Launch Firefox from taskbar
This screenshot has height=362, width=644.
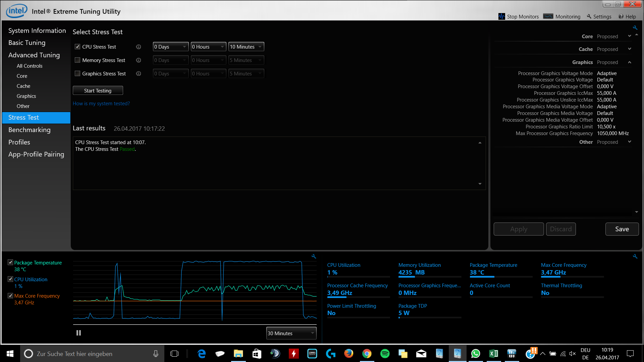tap(348, 354)
